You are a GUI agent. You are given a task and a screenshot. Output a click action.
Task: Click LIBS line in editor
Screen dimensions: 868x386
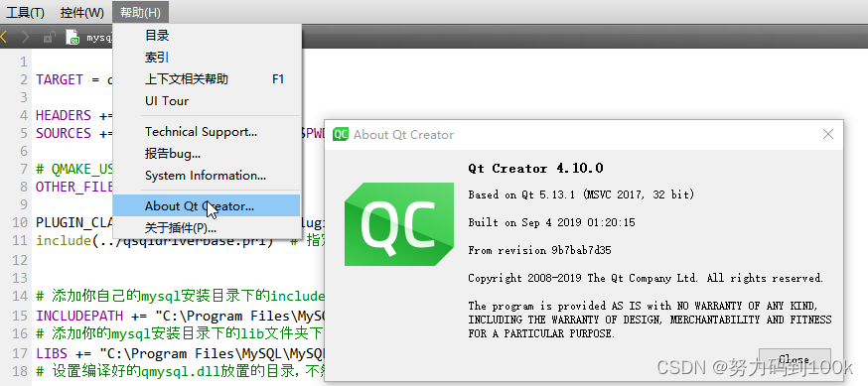(x=181, y=353)
